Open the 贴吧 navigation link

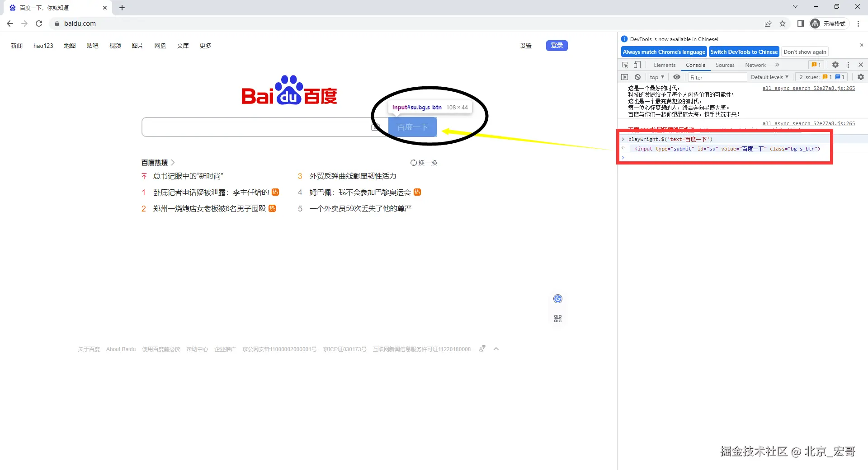(x=92, y=46)
